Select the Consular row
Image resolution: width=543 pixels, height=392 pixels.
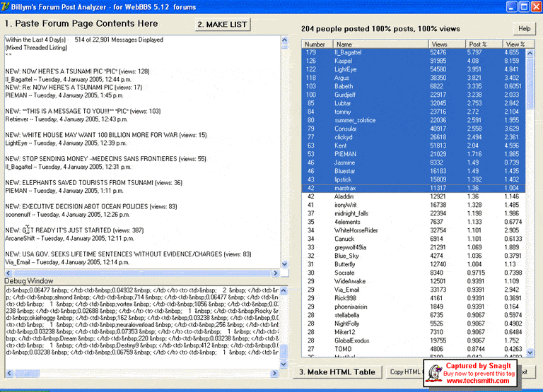414,129
